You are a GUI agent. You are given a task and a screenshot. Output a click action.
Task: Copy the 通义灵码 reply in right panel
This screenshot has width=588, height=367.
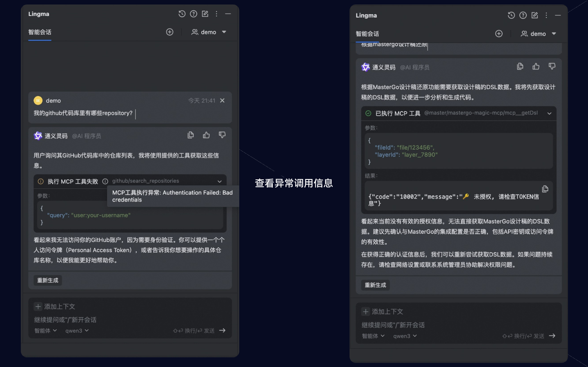click(520, 66)
